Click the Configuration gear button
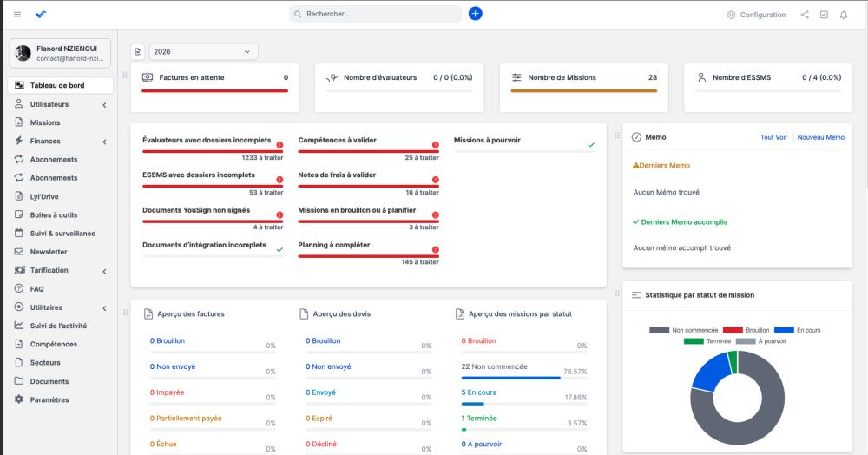Image resolution: width=868 pixels, height=455 pixels. coord(756,15)
